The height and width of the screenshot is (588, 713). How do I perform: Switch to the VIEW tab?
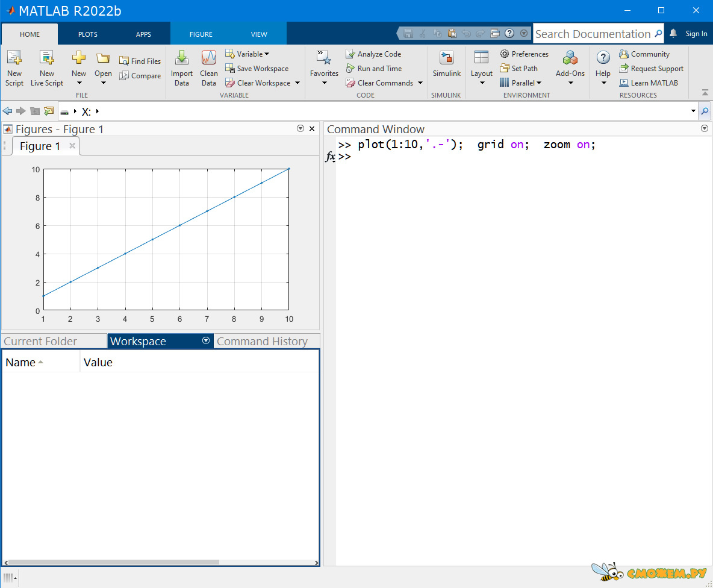(259, 34)
